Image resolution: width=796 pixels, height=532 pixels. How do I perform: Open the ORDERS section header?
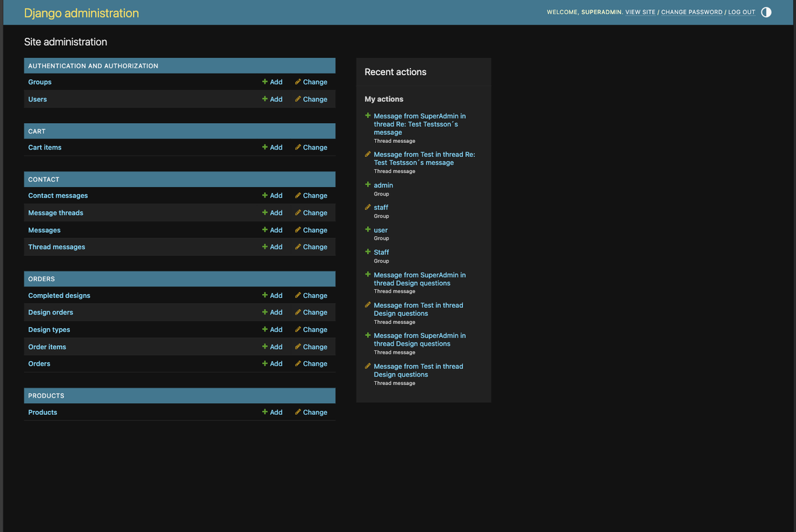(x=41, y=279)
